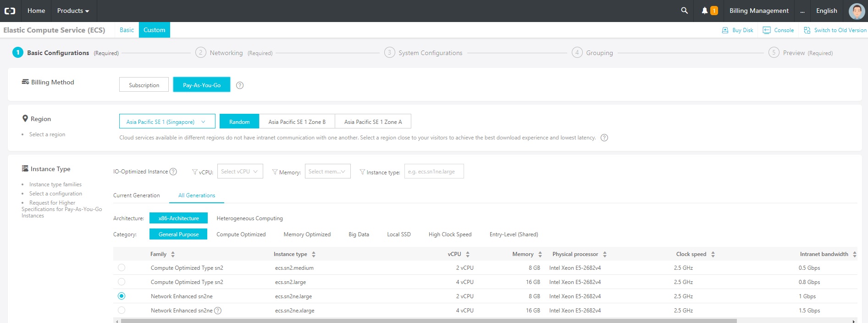Image resolution: width=868 pixels, height=323 pixels.
Task: Click help icon beside Network Enhanced sn2ne xlarge
Action: click(218, 311)
